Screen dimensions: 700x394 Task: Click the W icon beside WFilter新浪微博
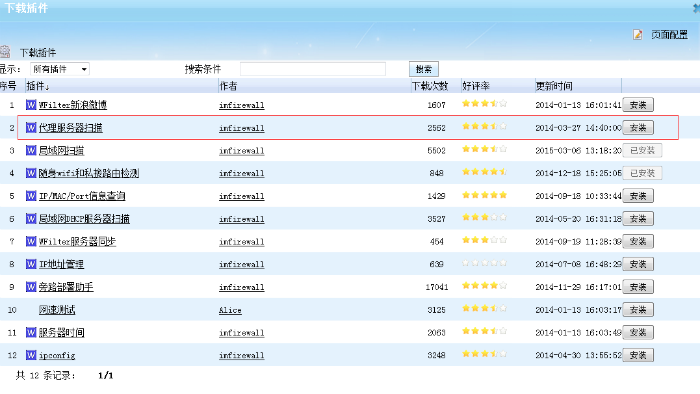click(x=31, y=105)
